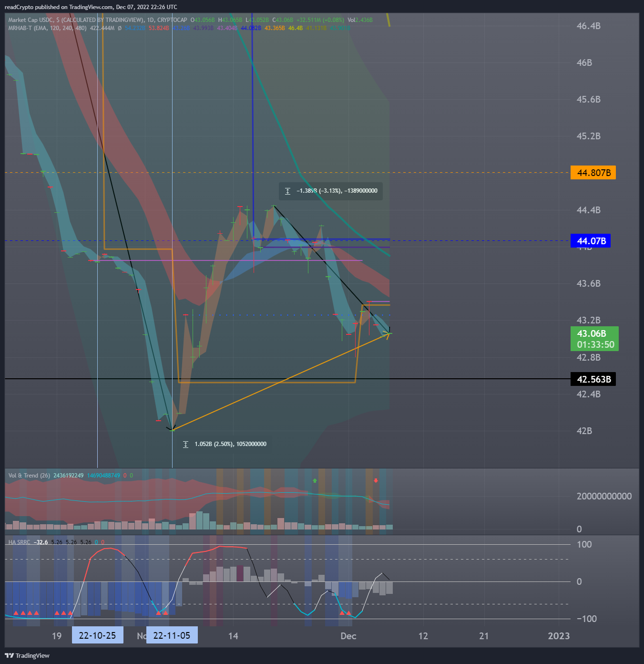Click the 100 level on oscillator axis
644x664 pixels.
584,544
